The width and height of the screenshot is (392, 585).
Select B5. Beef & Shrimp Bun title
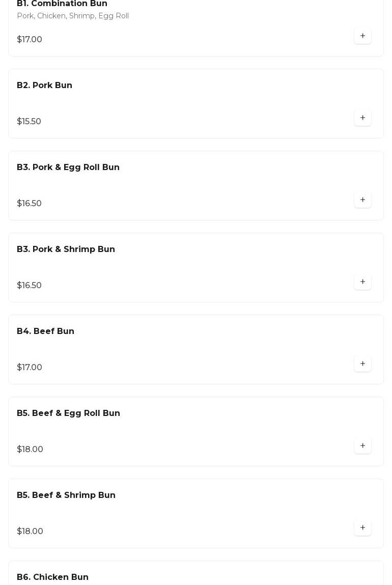pyautogui.click(x=66, y=495)
